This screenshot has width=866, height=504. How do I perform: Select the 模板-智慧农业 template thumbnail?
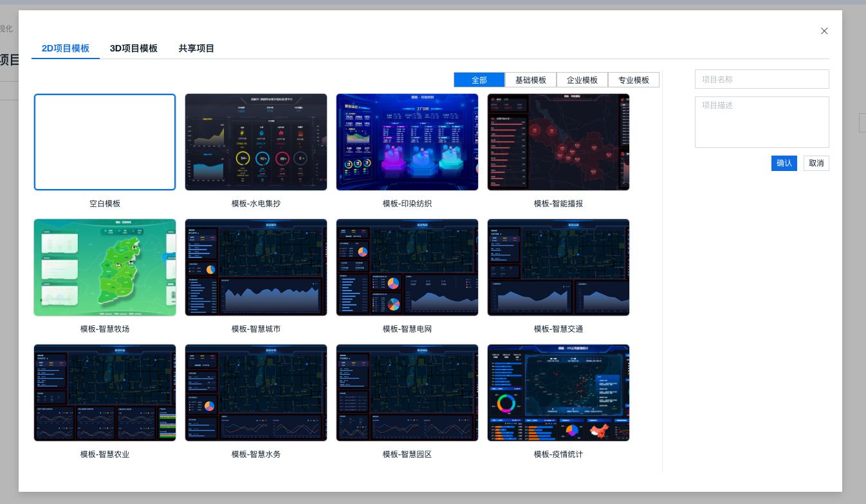[105, 393]
